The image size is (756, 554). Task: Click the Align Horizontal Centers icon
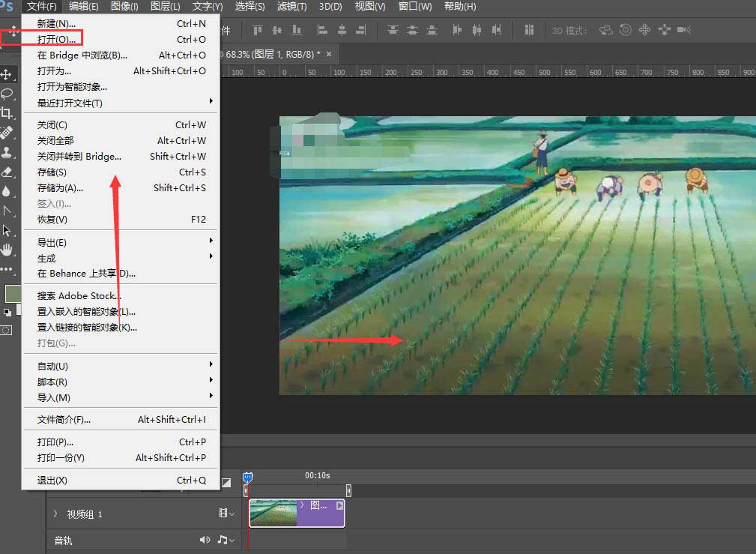tap(342, 31)
